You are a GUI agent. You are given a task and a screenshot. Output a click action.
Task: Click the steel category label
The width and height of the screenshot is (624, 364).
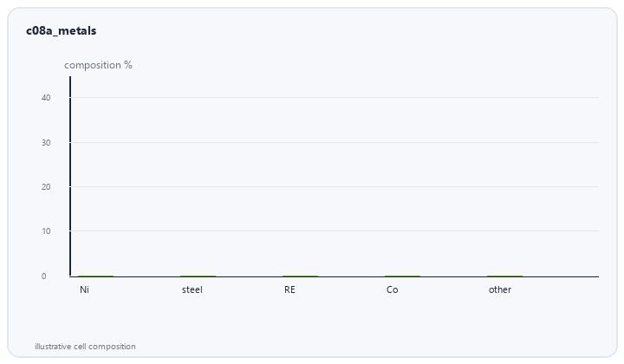tap(192, 289)
